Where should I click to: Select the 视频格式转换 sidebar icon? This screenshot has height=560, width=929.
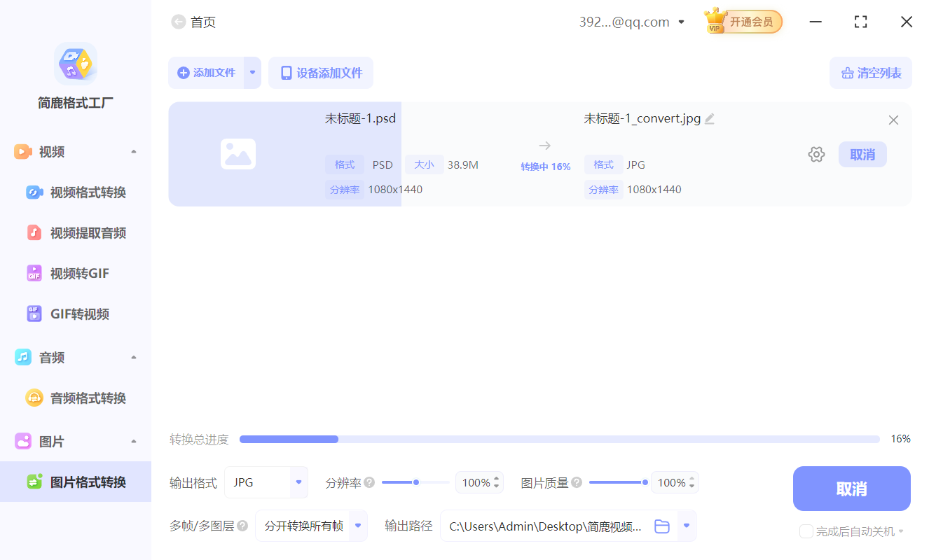[34, 192]
